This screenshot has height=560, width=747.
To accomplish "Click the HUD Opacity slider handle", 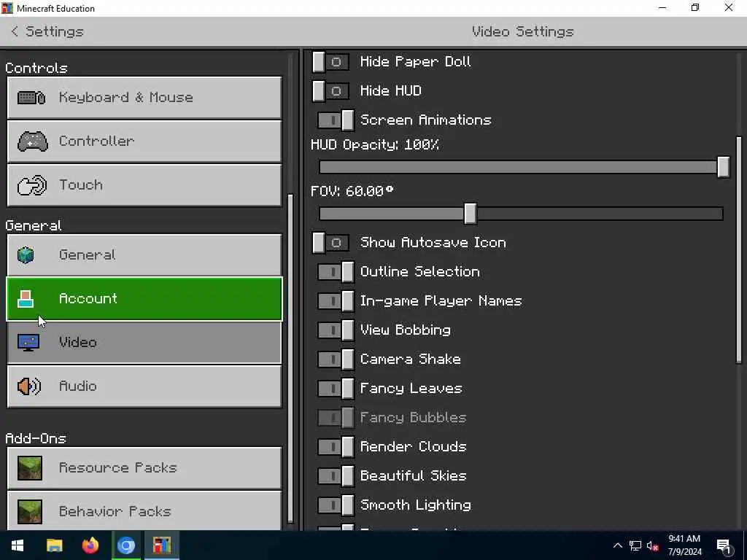I will tap(723, 167).
